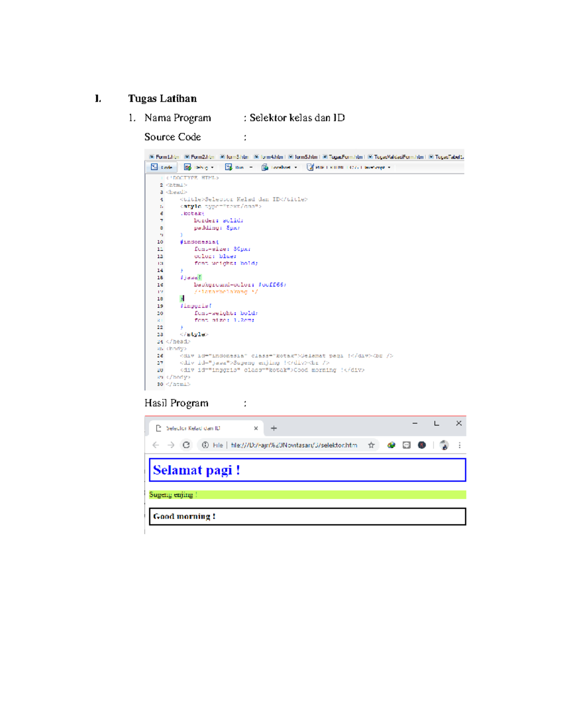Click the browser reload button
Viewport: 563px width, 728px height.
[x=186, y=445]
